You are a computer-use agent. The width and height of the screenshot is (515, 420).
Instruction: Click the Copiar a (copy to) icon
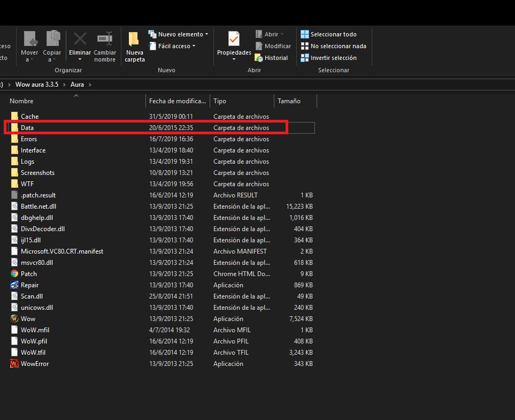(x=52, y=39)
